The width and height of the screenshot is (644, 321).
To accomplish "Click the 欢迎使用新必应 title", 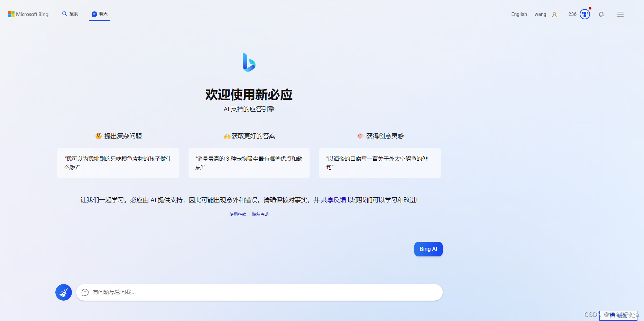I will click(x=249, y=95).
